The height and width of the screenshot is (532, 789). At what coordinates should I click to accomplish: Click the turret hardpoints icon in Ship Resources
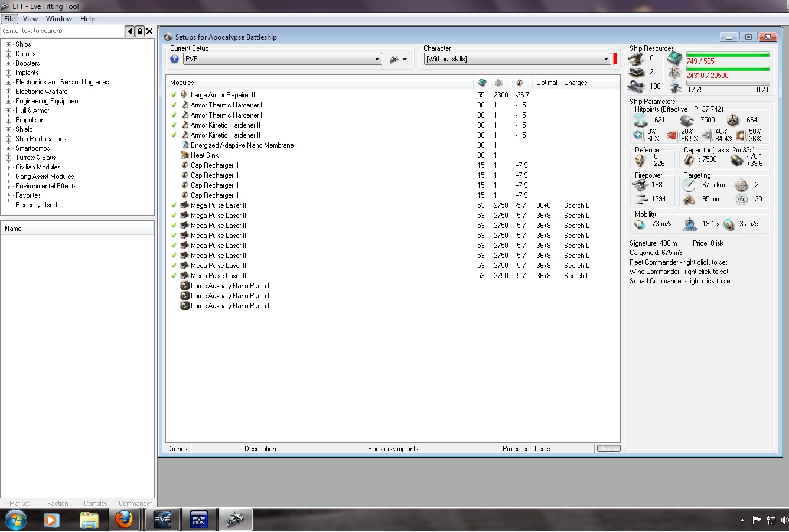636,58
